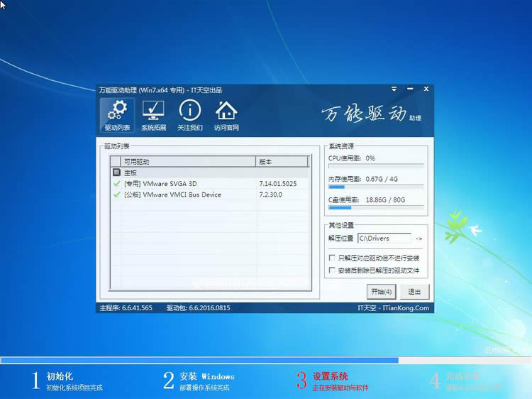Click the 内存使用率 usage bar
Screen dimensions: 532x399
point(376,187)
